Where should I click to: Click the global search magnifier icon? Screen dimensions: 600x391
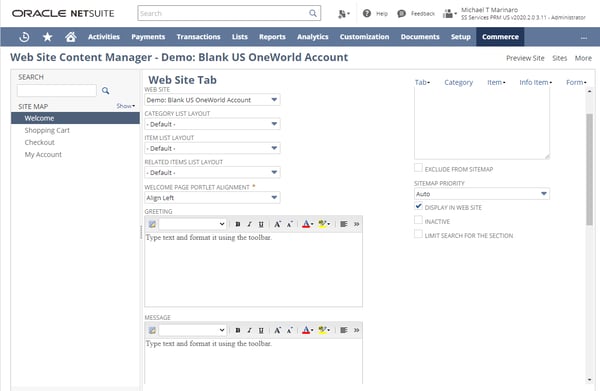313,13
